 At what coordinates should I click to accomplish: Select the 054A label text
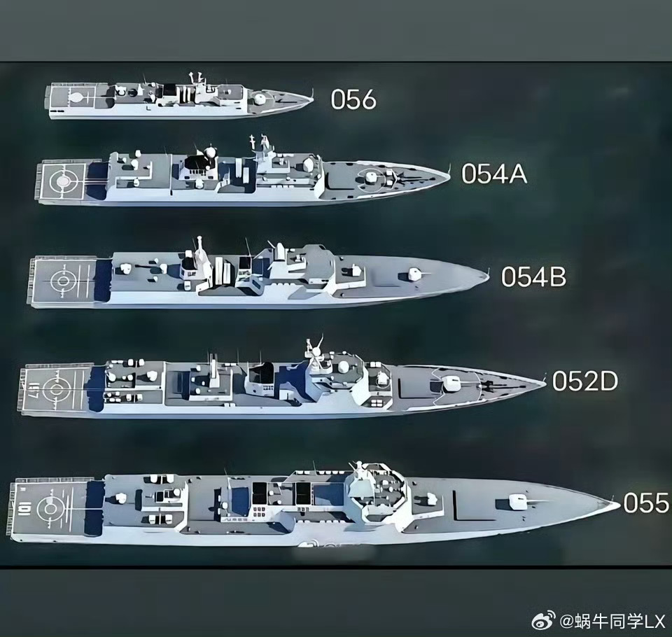(x=493, y=174)
